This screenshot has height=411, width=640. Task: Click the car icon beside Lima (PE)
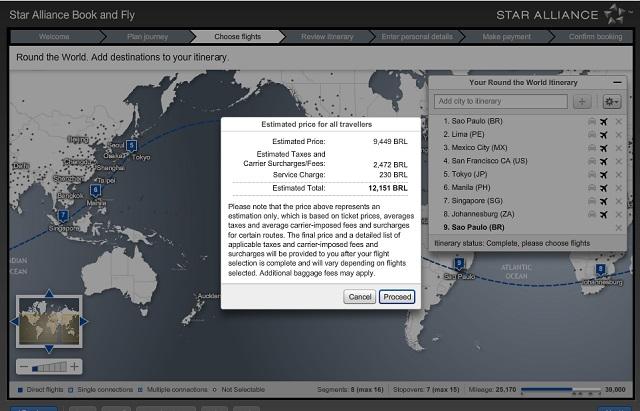tap(591, 135)
